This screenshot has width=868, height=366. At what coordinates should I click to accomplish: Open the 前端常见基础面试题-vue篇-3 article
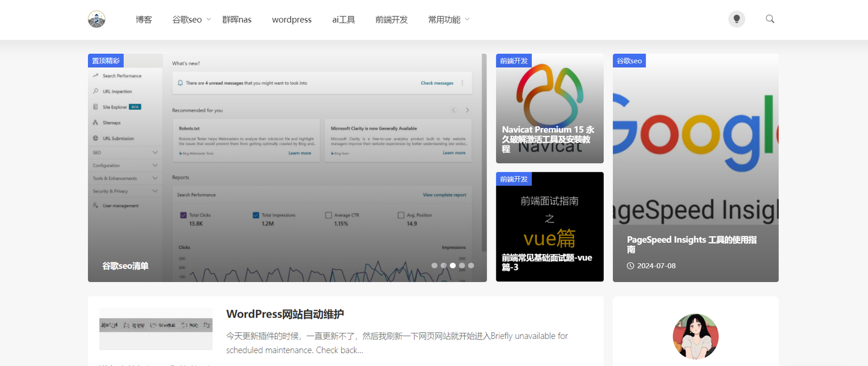pyautogui.click(x=547, y=262)
